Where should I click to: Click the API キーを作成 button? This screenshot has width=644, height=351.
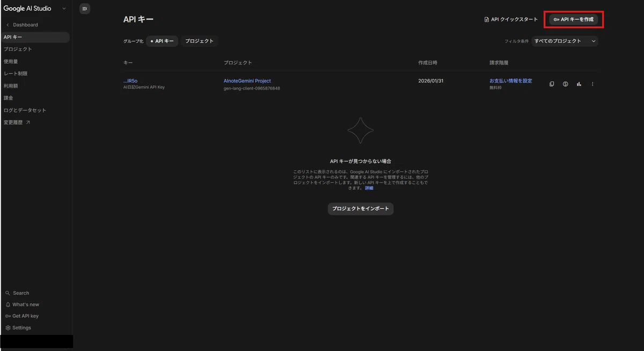(x=573, y=19)
